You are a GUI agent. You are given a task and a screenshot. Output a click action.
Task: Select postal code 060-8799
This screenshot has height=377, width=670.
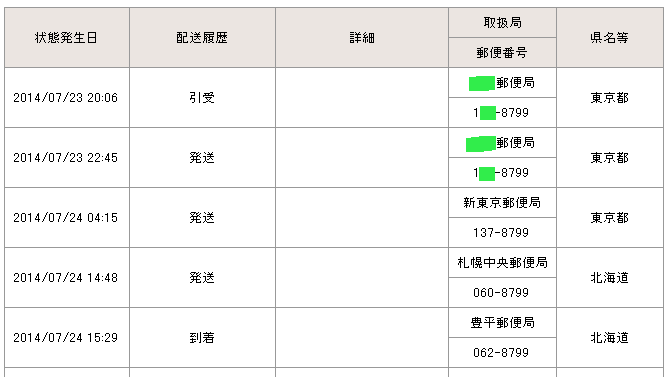[501, 292]
